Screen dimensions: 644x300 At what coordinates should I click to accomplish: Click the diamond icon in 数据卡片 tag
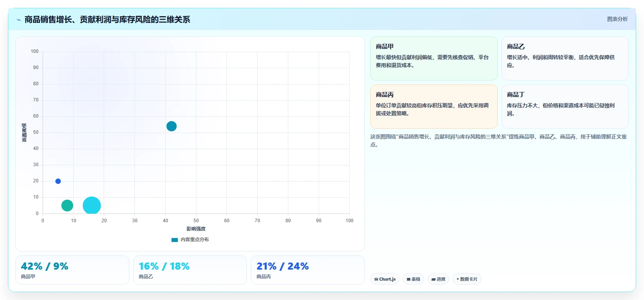point(458,279)
